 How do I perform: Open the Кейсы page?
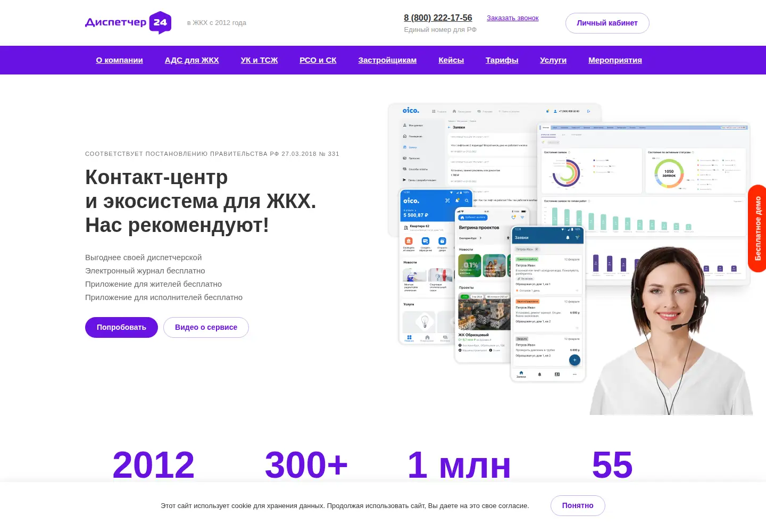coord(451,60)
